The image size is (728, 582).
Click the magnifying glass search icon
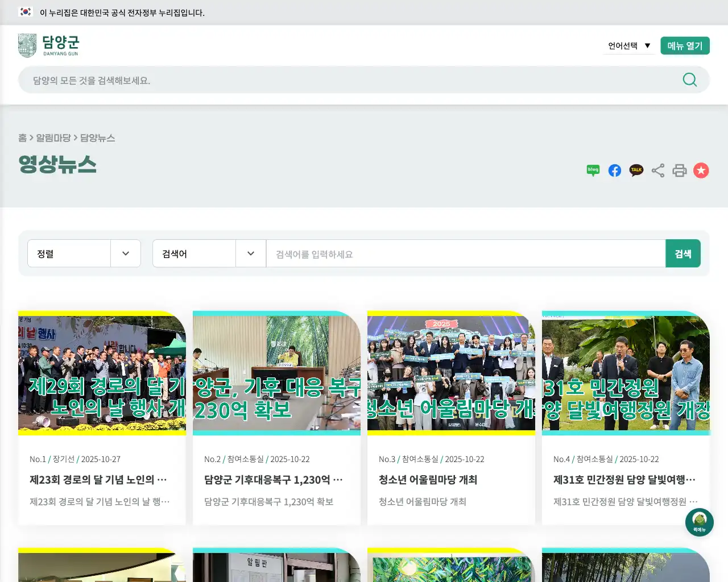tap(689, 80)
